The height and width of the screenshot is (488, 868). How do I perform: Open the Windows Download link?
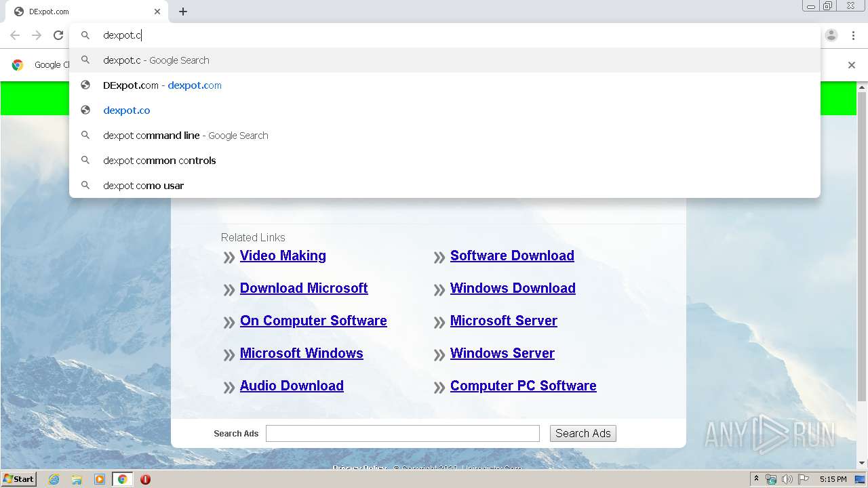[x=513, y=288]
